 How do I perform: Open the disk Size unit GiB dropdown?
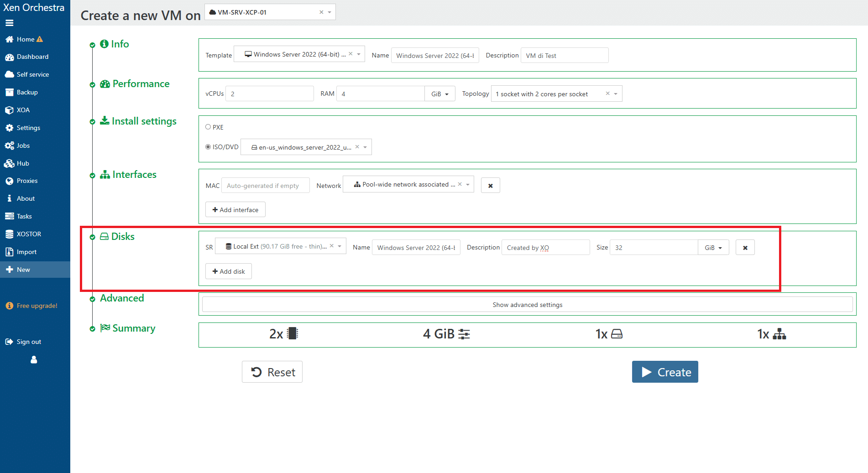[713, 248]
